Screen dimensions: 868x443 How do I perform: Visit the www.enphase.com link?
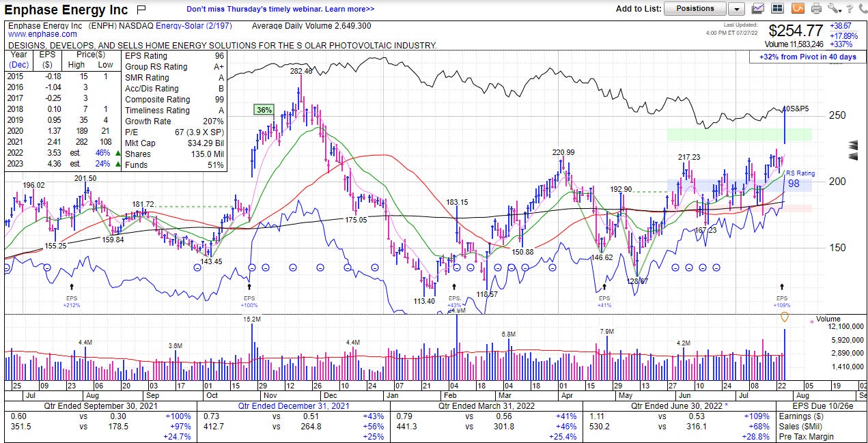point(42,34)
